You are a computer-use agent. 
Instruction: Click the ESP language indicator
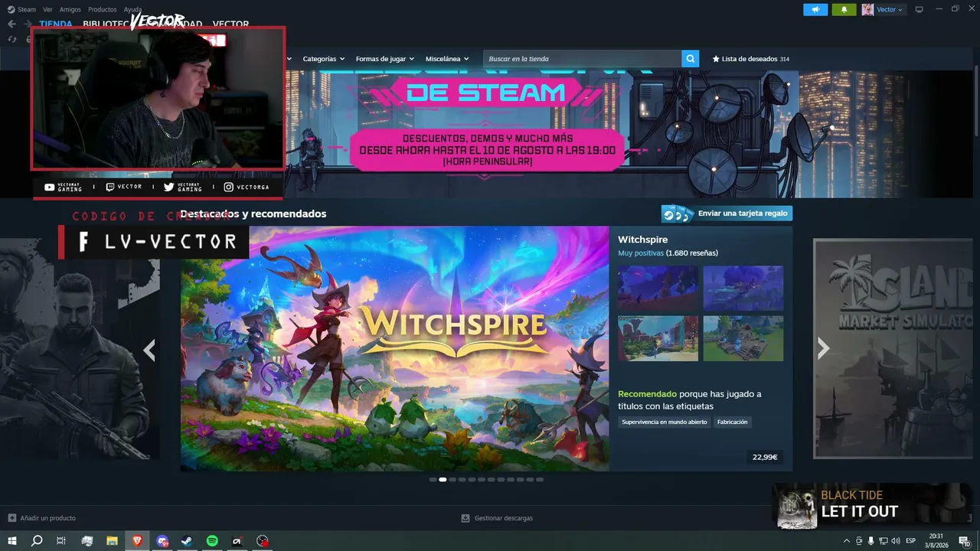click(x=911, y=541)
